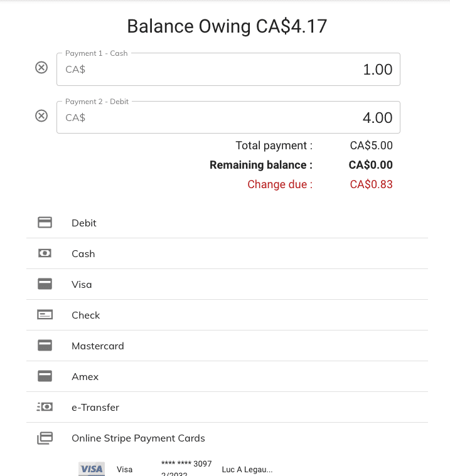
Task: Click the Mastercard card icon
Action: click(45, 346)
